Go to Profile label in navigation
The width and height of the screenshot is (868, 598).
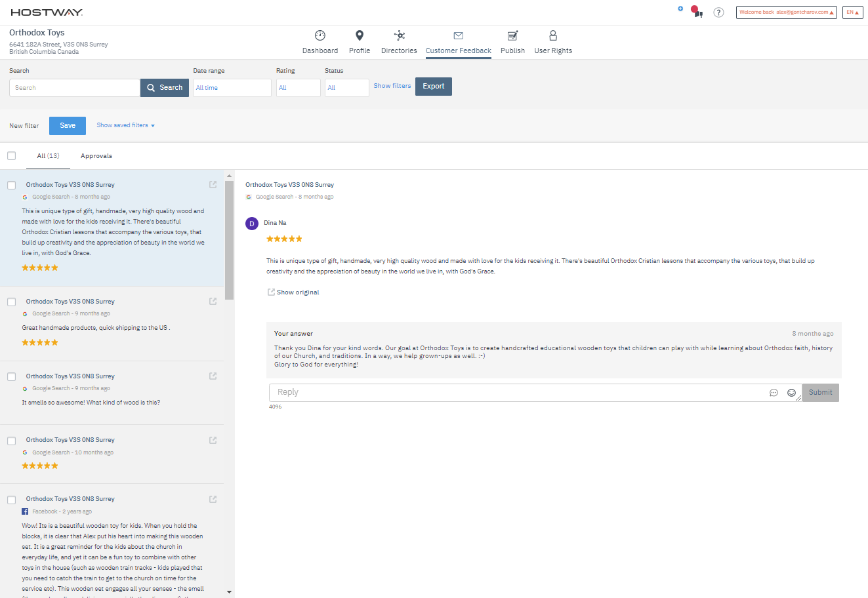pyautogui.click(x=360, y=50)
